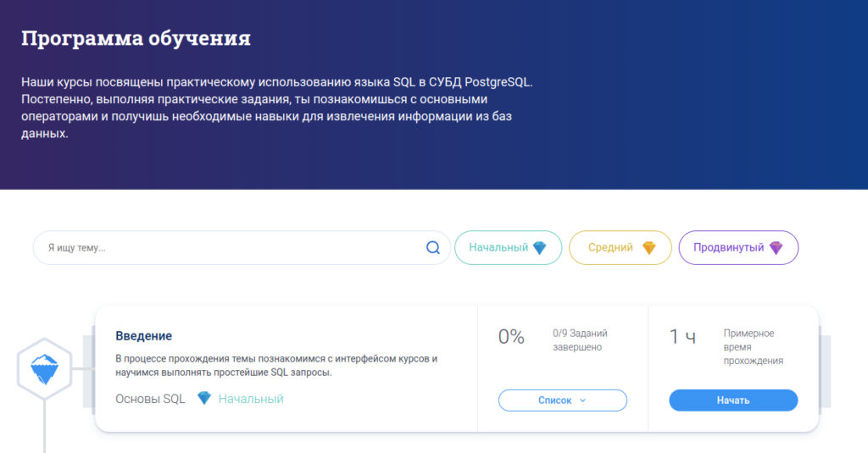Click the Программа обучения heading
868x453 pixels.
(x=136, y=39)
